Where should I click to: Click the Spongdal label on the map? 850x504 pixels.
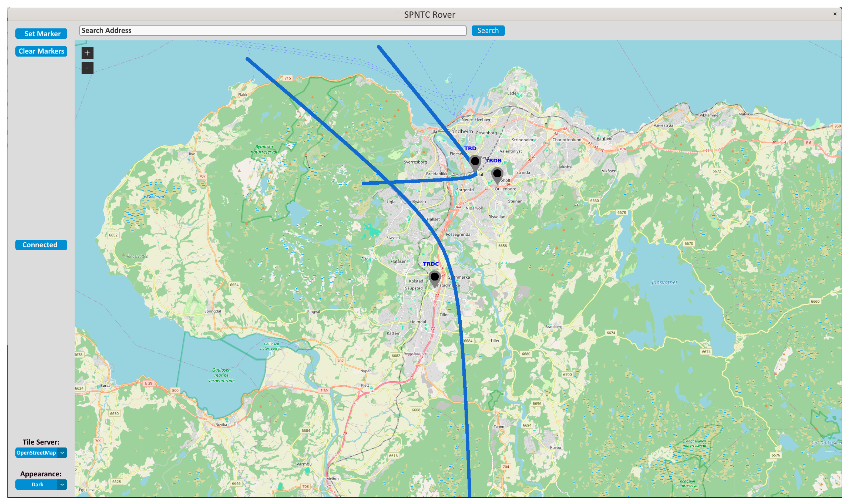213,311
